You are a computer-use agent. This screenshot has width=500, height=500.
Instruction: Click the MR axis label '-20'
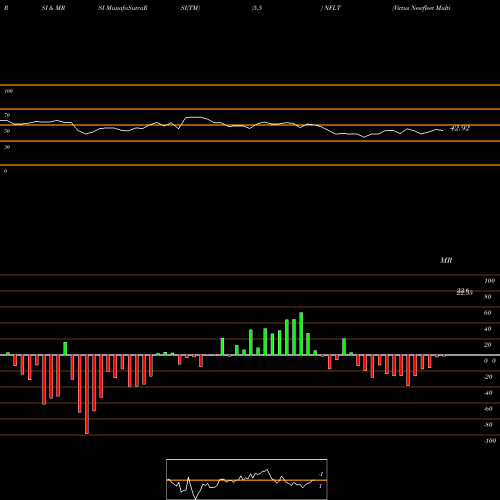488,377
